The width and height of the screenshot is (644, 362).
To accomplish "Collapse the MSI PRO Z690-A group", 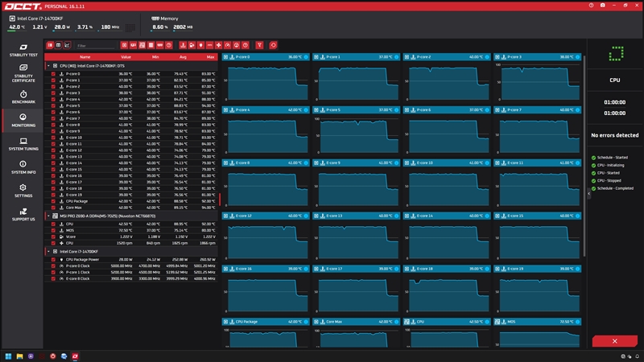I will pos(48,216).
